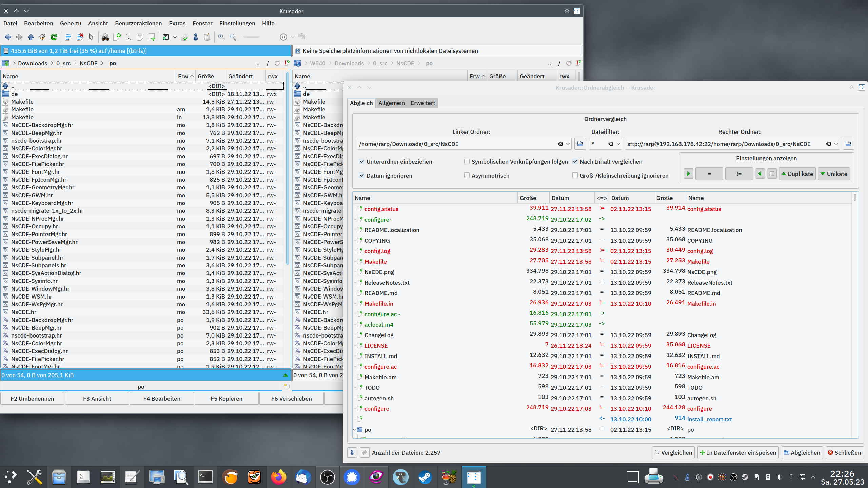
Task: Select the search (binoculars) tool in the toolbar
Action: pos(106,37)
